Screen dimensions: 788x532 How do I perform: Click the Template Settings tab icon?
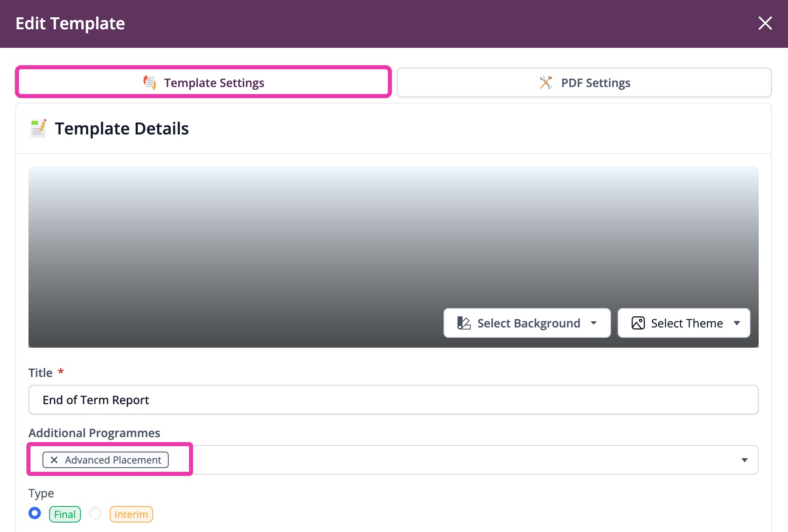pyautogui.click(x=150, y=83)
